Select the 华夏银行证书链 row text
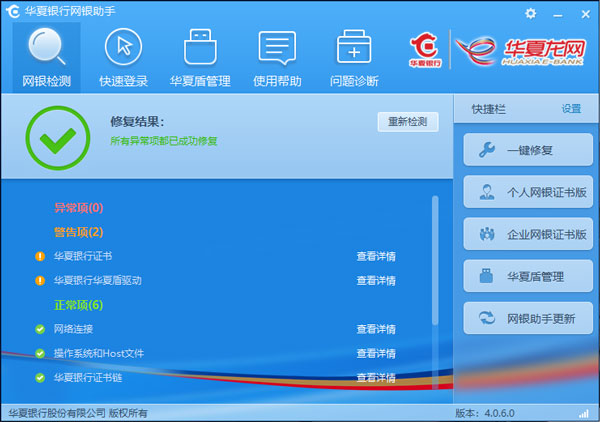Screen dimensions: 600x422 [88, 378]
